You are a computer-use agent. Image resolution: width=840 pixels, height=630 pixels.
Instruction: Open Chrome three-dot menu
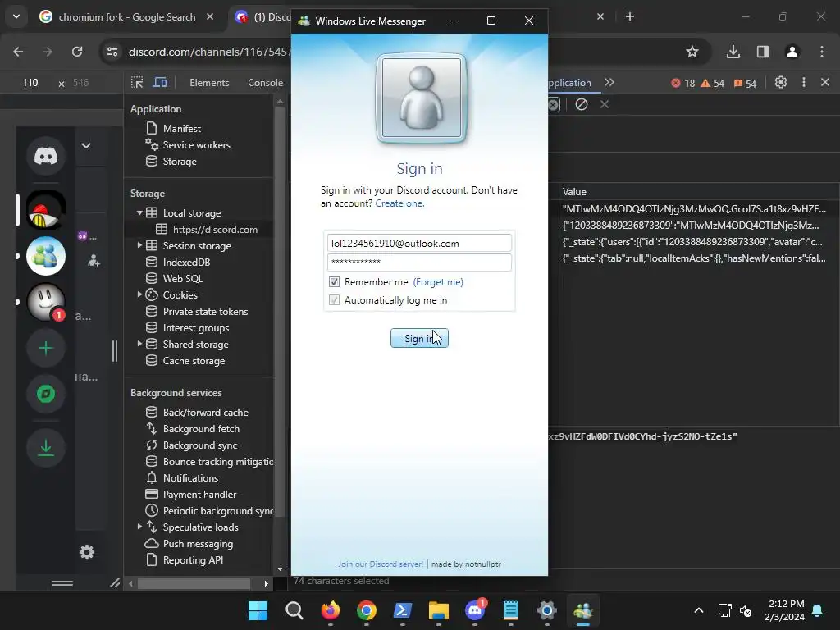[822, 52]
